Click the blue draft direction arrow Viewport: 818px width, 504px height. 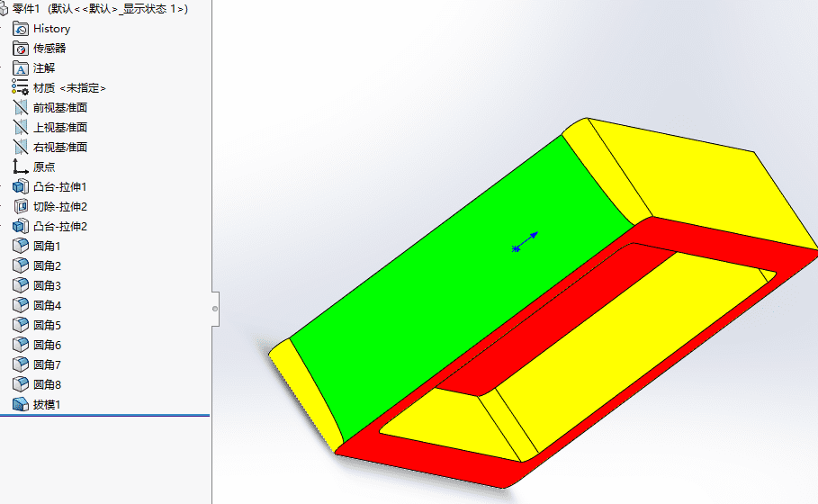[526, 241]
